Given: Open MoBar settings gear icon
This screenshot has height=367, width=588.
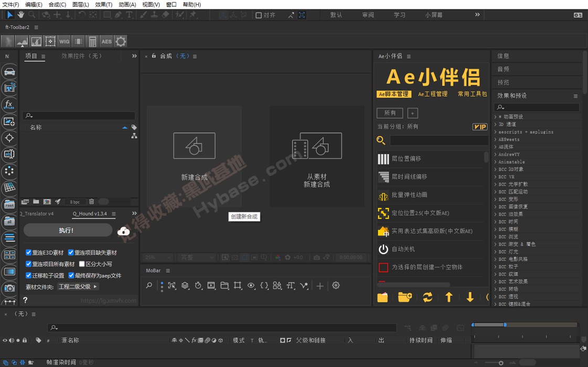Looking at the screenshot, I should click(336, 286).
